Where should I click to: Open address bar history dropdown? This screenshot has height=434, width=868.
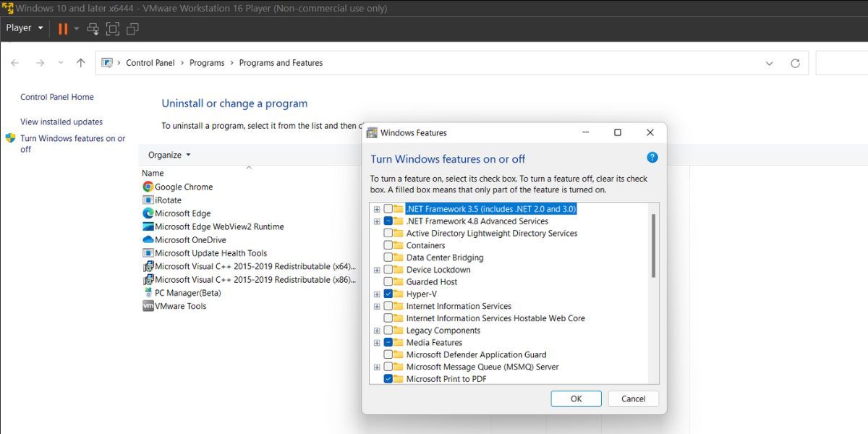(x=769, y=63)
